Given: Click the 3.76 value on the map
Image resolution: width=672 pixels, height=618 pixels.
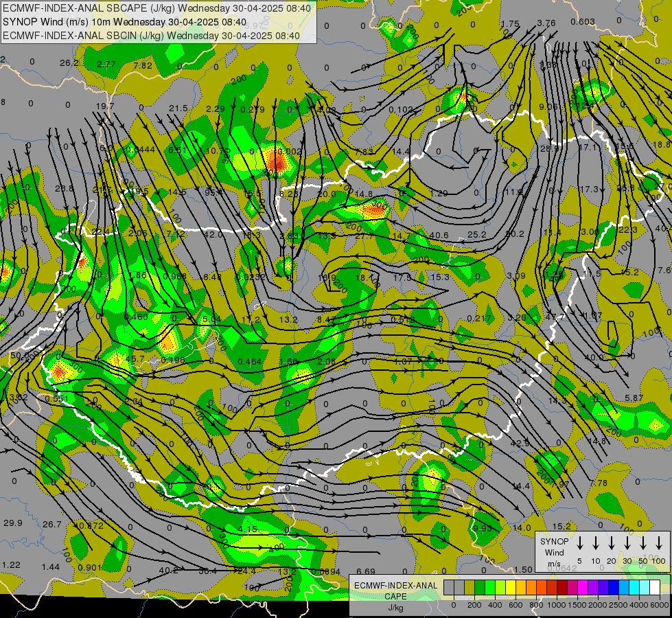Looking at the screenshot, I should [x=546, y=23].
